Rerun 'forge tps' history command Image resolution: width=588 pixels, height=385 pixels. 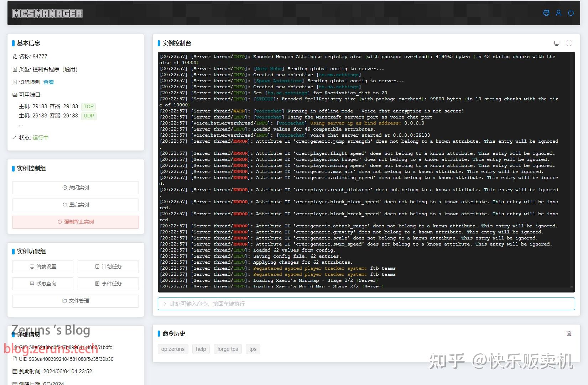coord(228,349)
